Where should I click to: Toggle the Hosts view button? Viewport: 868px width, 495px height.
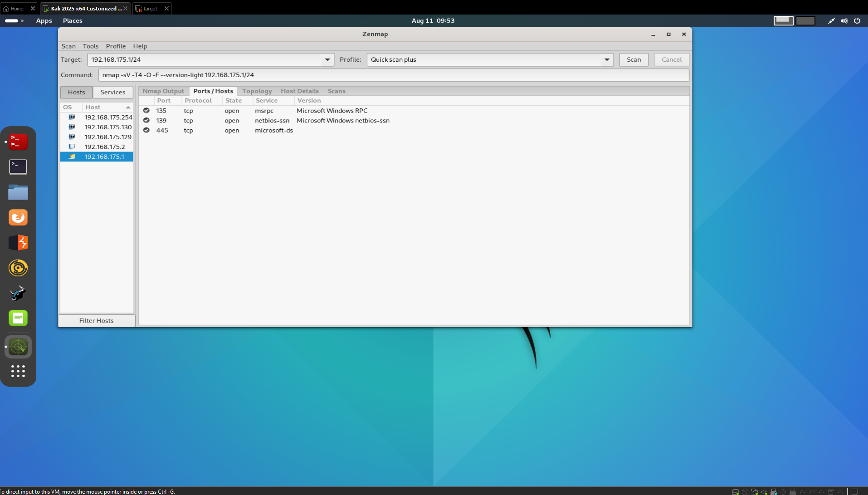(77, 92)
